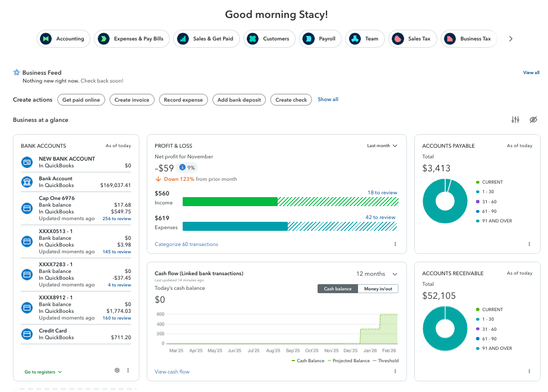
Task: Hide Business at a glance using the eye icon
Action: (x=533, y=120)
